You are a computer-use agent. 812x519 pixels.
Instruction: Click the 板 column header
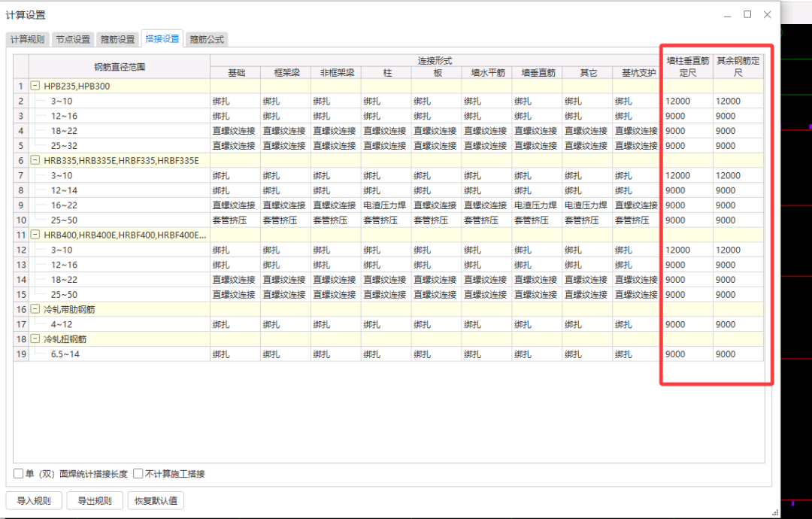point(437,73)
